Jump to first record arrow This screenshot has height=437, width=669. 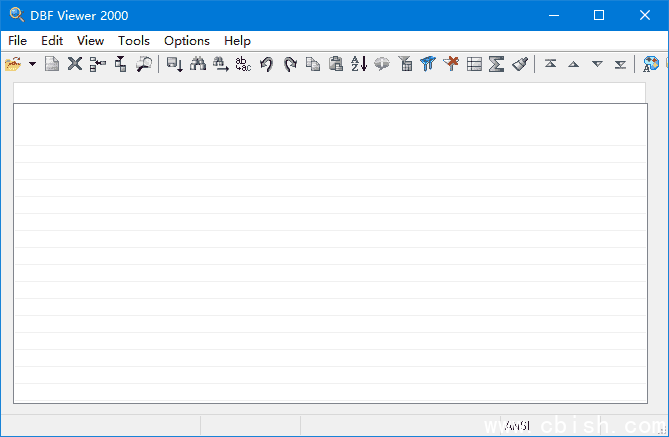coord(550,64)
